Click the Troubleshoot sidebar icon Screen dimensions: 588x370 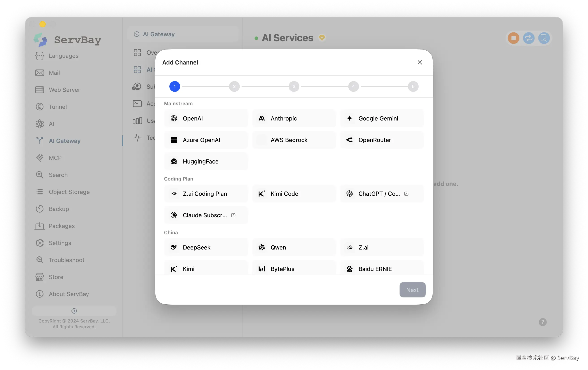[x=40, y=260]
